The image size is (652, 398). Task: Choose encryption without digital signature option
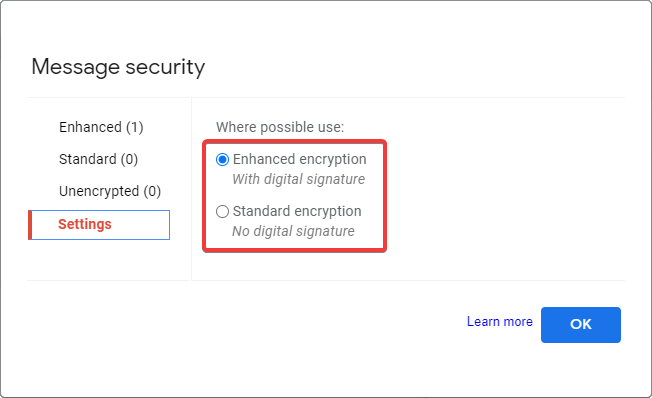point(222,211)
